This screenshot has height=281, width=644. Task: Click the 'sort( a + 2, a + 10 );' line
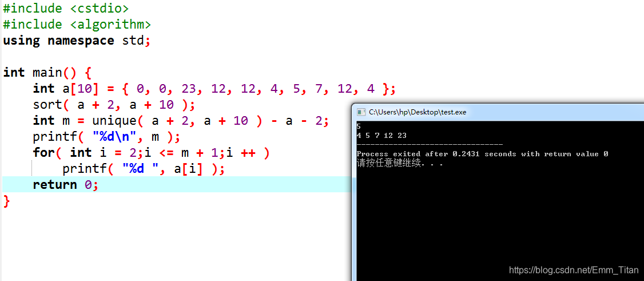coord(113,105)
